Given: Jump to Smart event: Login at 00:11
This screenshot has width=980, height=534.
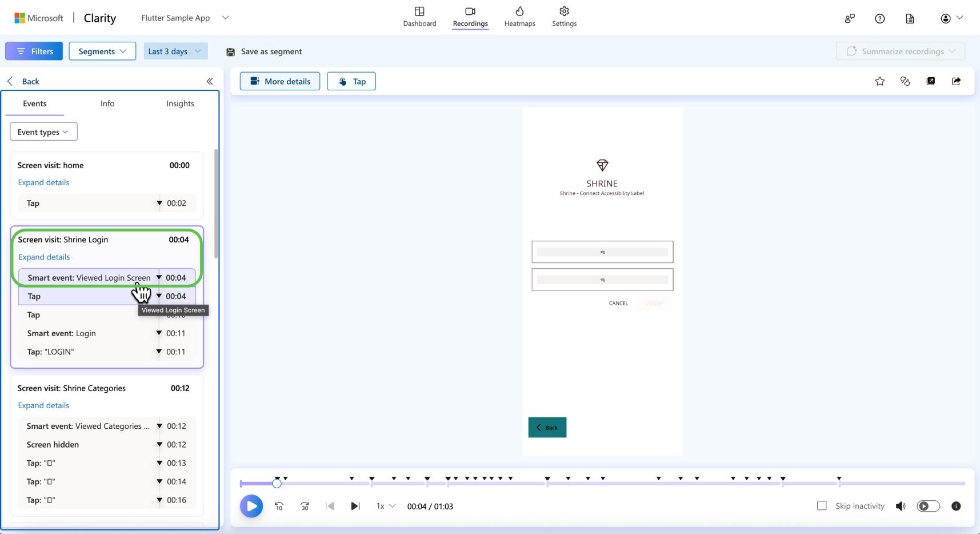Looking at the screenshot, I should (x=107, y=333).
